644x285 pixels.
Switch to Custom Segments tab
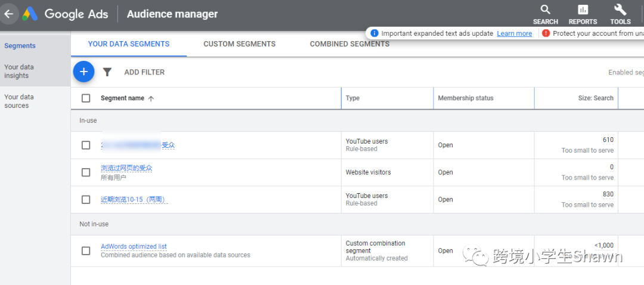239,44
